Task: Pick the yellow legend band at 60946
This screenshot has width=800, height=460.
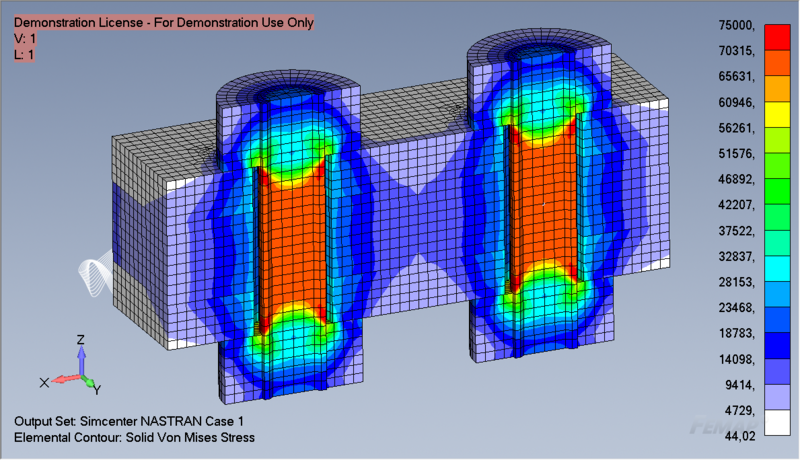Action: pyautogui.click(x=777, y=114)
